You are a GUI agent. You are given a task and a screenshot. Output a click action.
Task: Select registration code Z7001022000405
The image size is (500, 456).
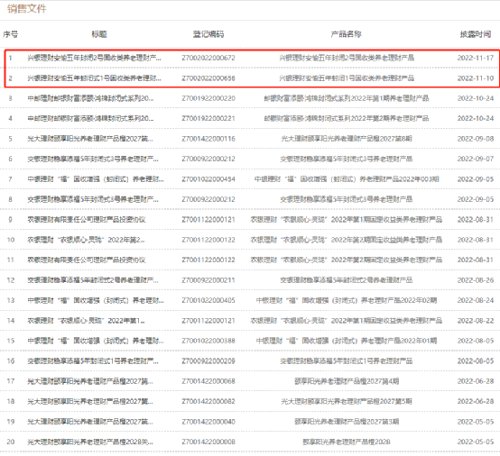[208, 300]
